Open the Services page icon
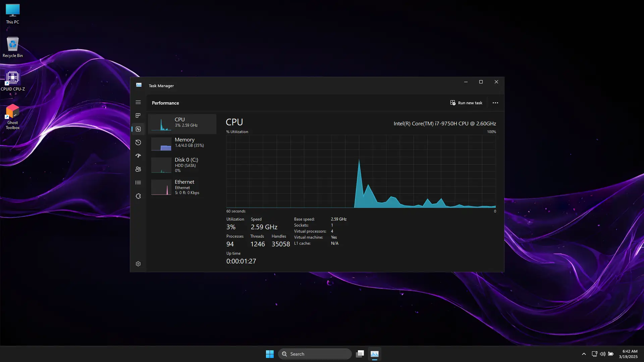 (138, 196)
